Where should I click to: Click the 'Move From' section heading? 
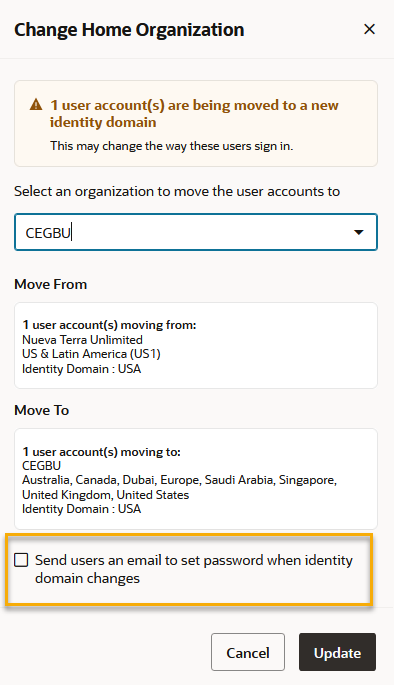pos(51,284)
